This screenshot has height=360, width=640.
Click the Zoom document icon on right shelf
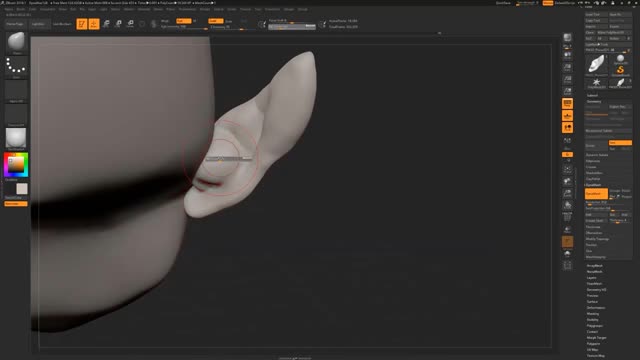point(567,67)
